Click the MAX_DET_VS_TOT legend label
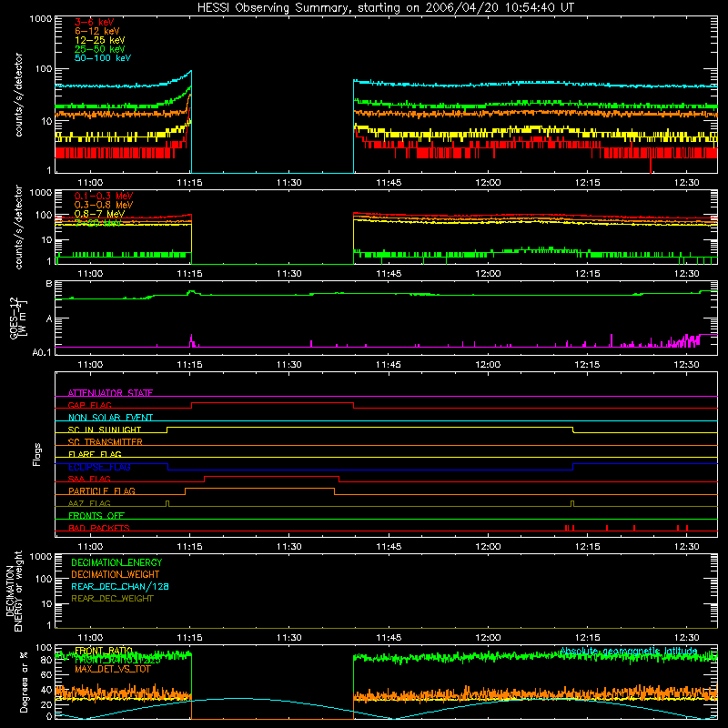Screen dimensions: 728x728 [x=112, y=669]
